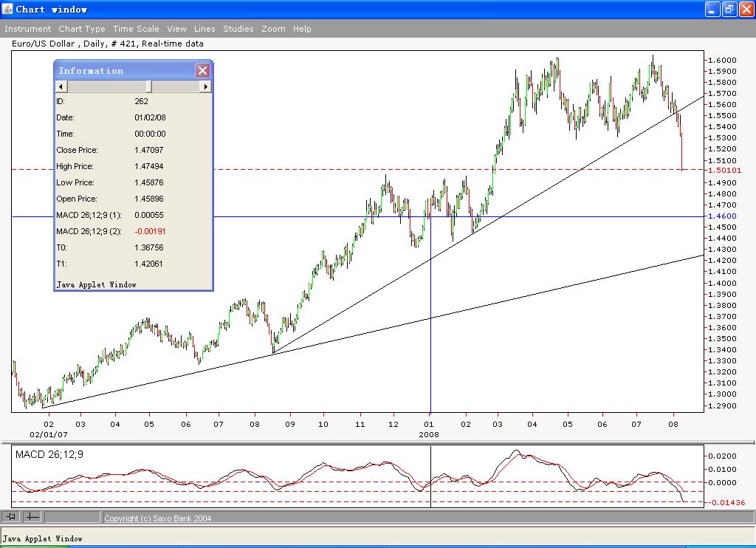The height and width of the screenshot is (548, 756).
Task: Open the Instrument menu
Action: coord(27,29)
